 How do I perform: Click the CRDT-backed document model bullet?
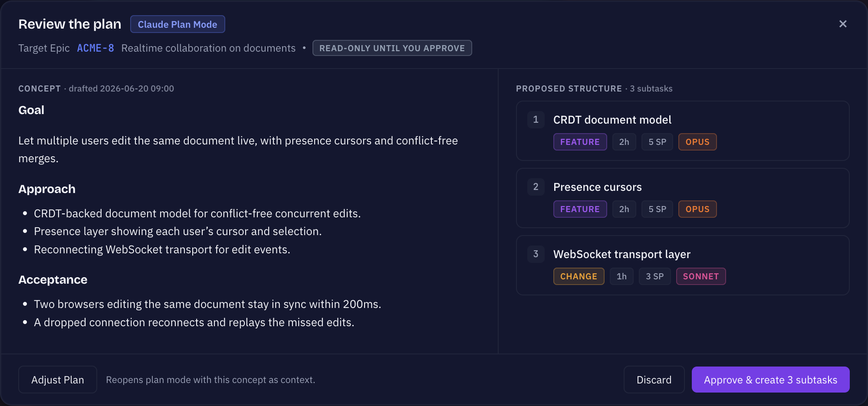(x=197, y=213)
